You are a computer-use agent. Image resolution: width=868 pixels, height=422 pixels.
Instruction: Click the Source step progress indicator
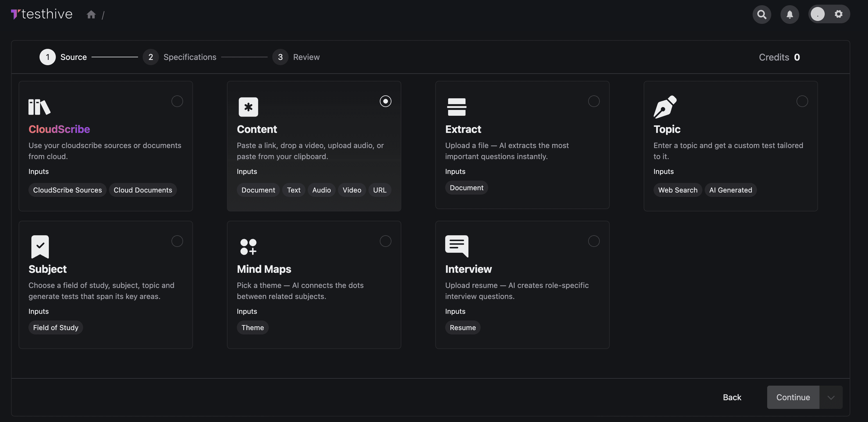[47, 57]
